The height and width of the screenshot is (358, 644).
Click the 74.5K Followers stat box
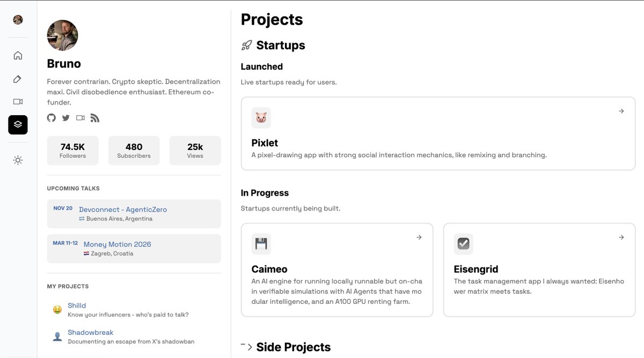72,151
